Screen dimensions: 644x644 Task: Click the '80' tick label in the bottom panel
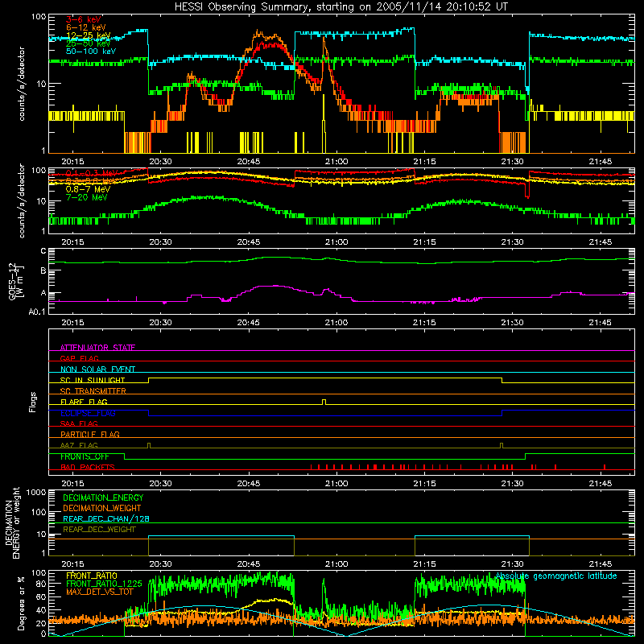coord(41,583)
